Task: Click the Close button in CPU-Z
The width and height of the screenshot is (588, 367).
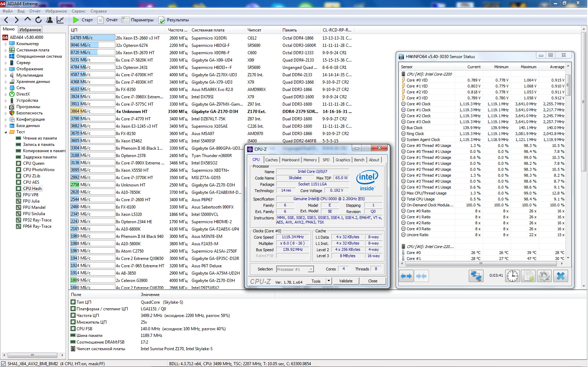Action: (373, 281)
